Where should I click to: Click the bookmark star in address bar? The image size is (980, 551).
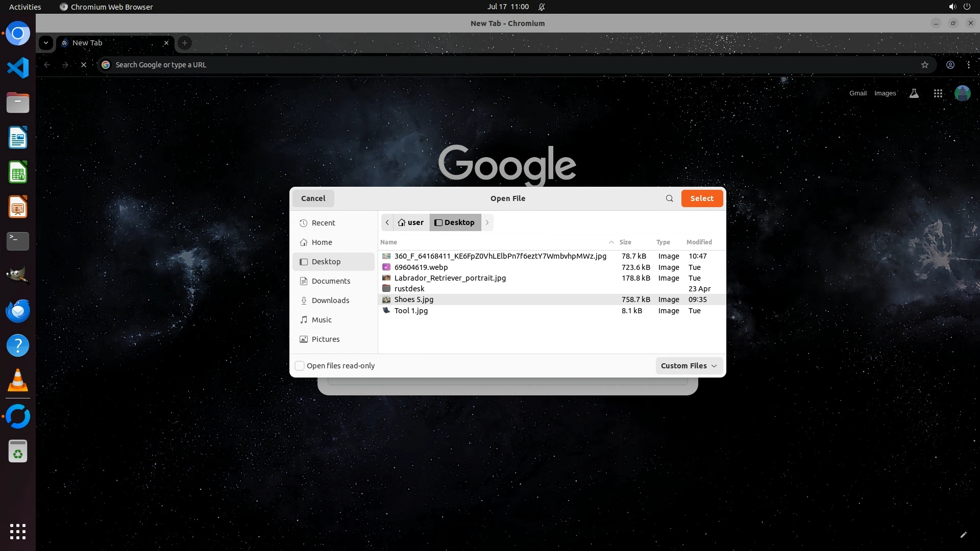924,65
